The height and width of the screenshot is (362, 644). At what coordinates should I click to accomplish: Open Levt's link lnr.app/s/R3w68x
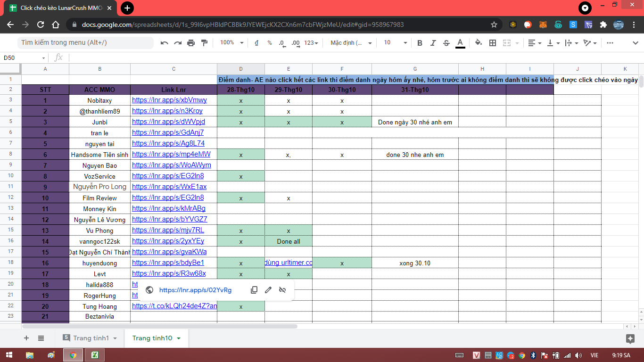click(x=169, y=274)
